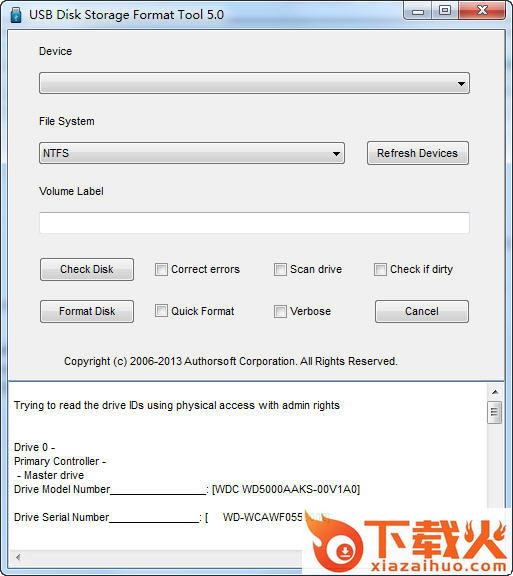The width and height of the screenshot is (513, 576).
Task: Click the log panel scroll up arrow
Action: [495, 392]
